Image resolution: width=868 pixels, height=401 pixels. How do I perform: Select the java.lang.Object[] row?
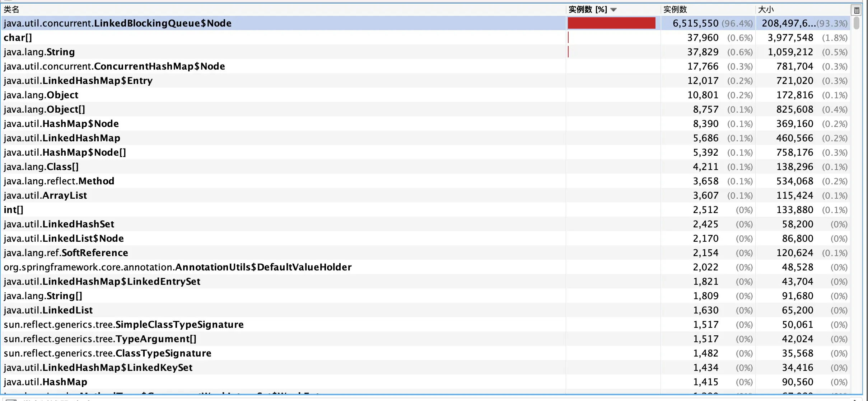[45, 109]
